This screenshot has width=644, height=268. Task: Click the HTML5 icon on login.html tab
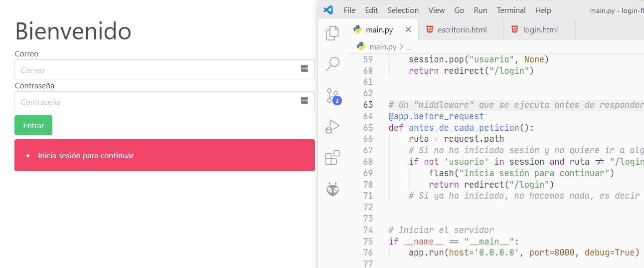[x=515, y=29]
